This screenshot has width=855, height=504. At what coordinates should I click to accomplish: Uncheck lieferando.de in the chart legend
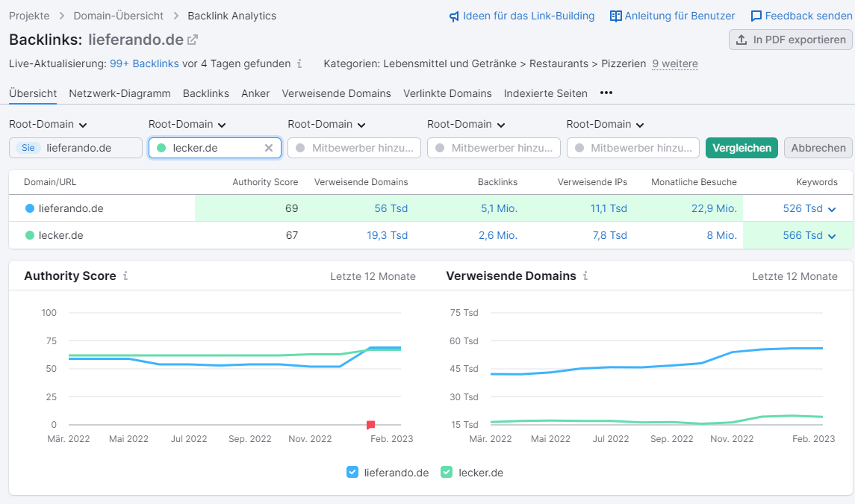click(x=351, y=472)
